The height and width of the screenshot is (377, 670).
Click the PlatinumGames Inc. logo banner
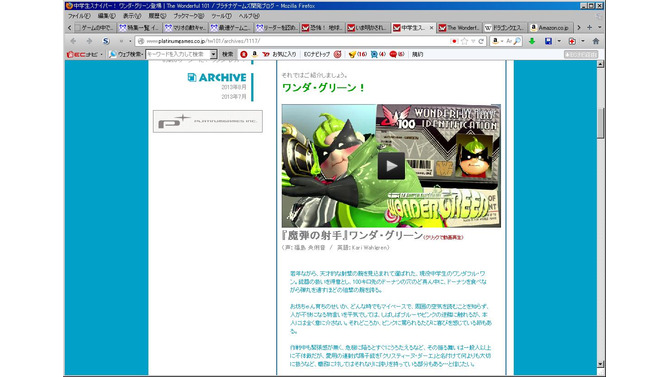click(x=208, y=121)
